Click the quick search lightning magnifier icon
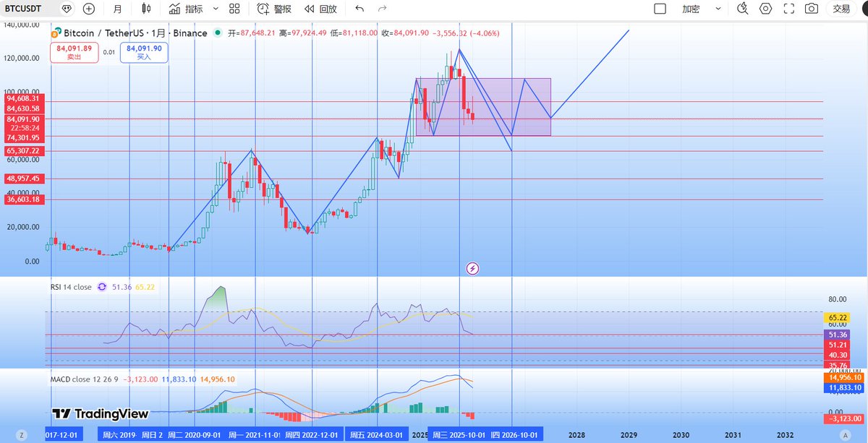 (x=743, y=9)
